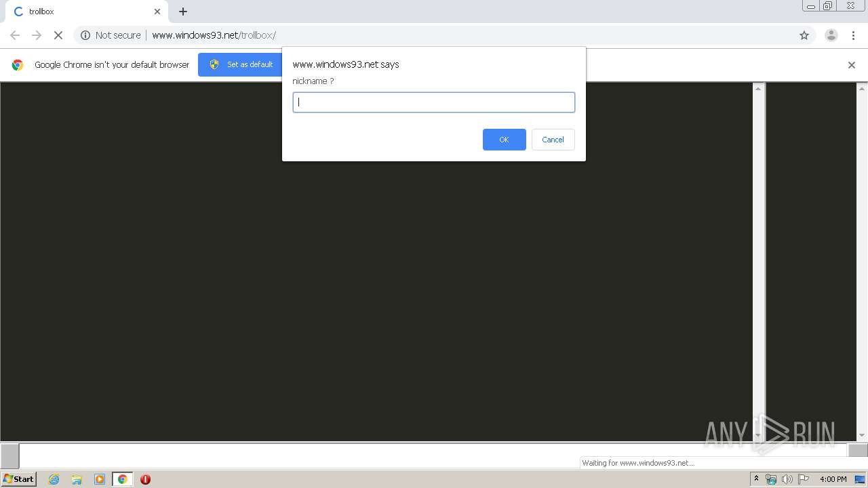Image resolution: width=868 pixels, height=488 pixels.
Task: Cancel the nickname prompt
Action: pyautogui.click(x=553, y=140)
